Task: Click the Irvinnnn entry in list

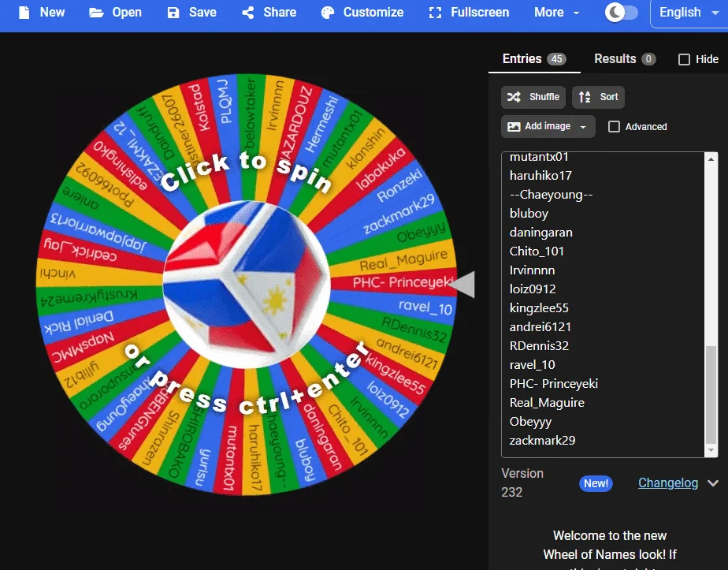Action: (532, 270)
